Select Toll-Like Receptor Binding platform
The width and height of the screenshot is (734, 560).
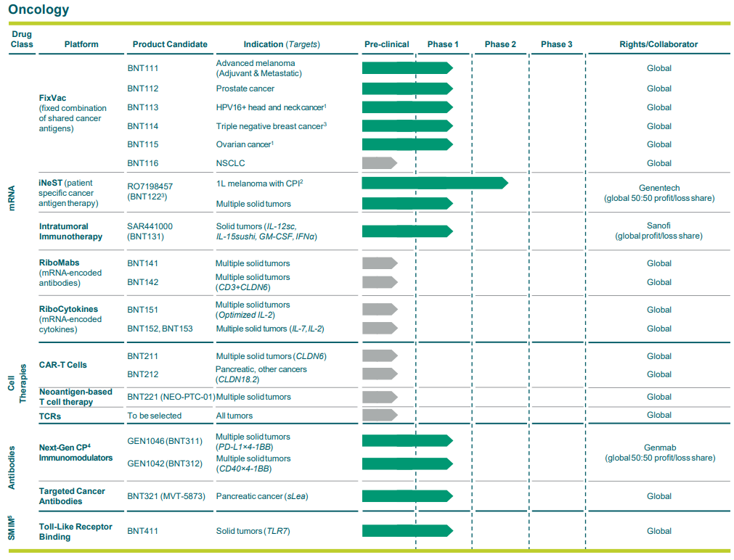click(x=76, y=532)
